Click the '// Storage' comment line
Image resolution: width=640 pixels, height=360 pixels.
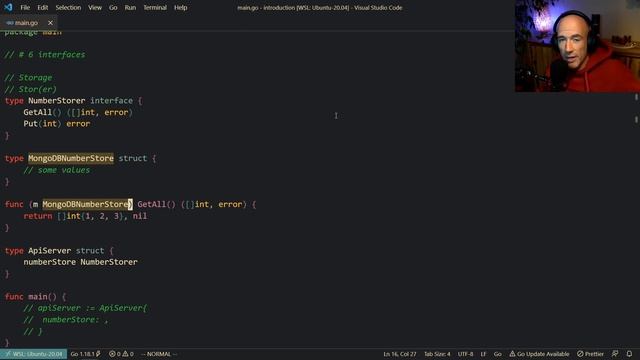(x=28, y=77)
